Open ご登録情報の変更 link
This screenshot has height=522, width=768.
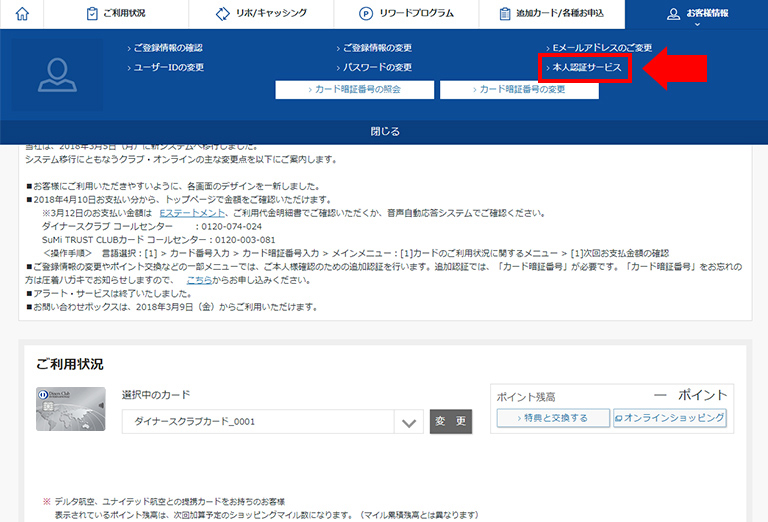click(x=377, y=48)
